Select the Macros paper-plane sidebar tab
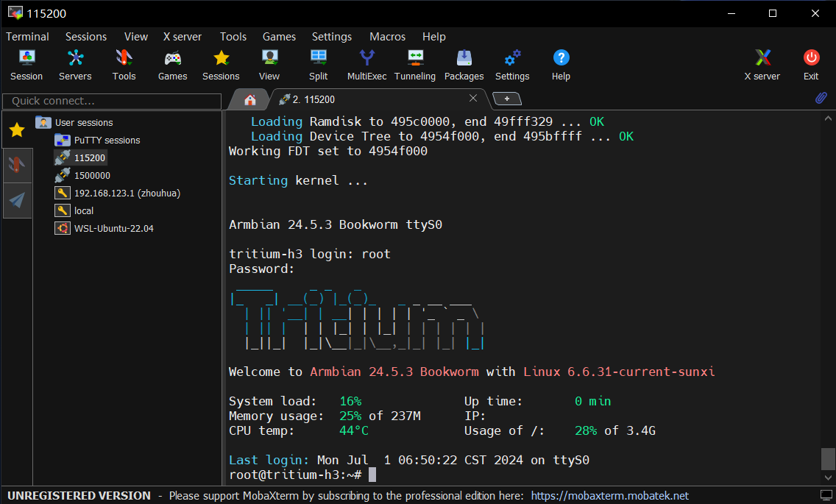 17,201
